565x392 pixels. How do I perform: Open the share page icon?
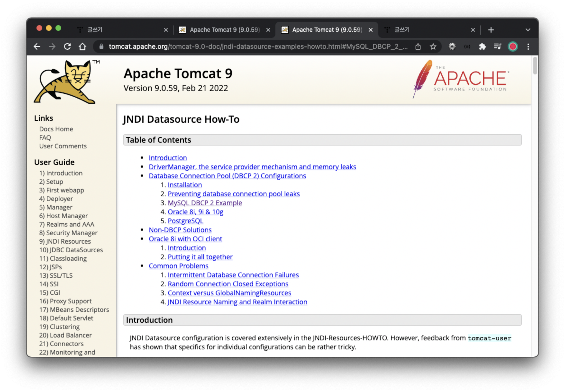[x=418, y=46]
